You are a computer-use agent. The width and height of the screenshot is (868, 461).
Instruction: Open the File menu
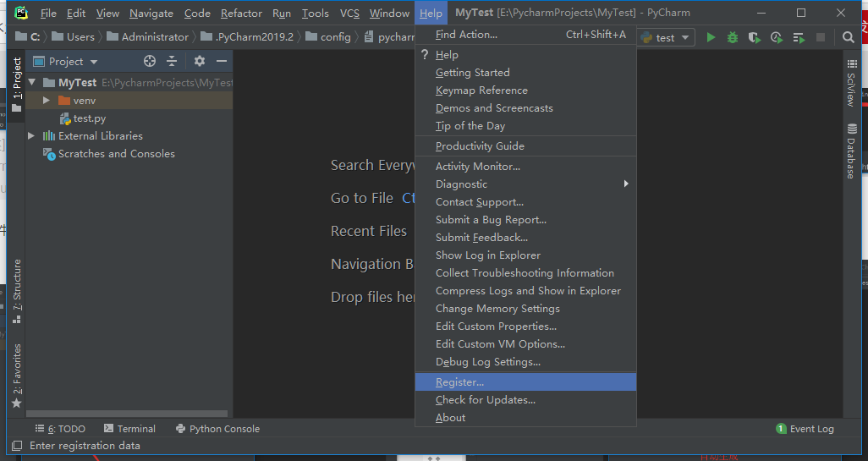point(48,13)
